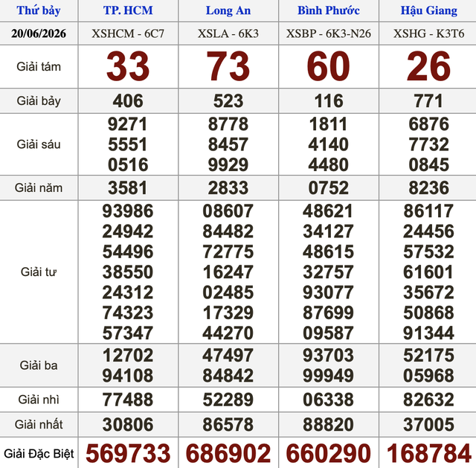Click the number 87699 in Giải tư
Viewport: 476px width, 468px height.
pyautogui.click(x=329, y=313)
